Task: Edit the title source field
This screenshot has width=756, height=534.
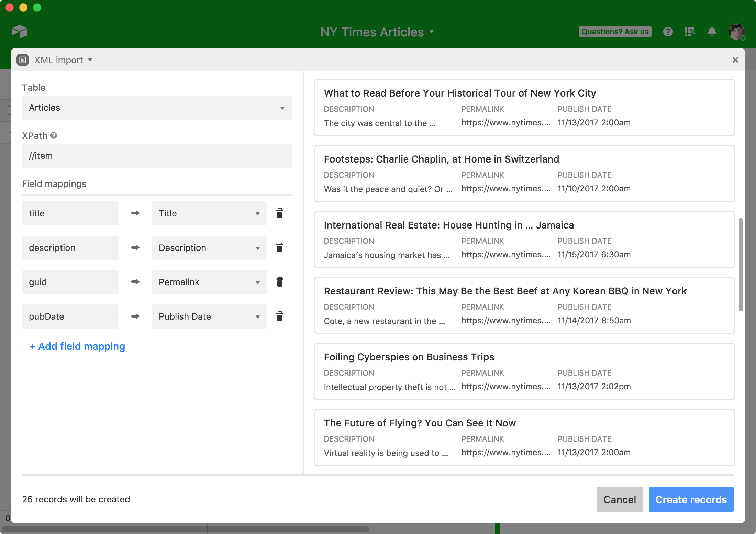Action: click(70, 213)
